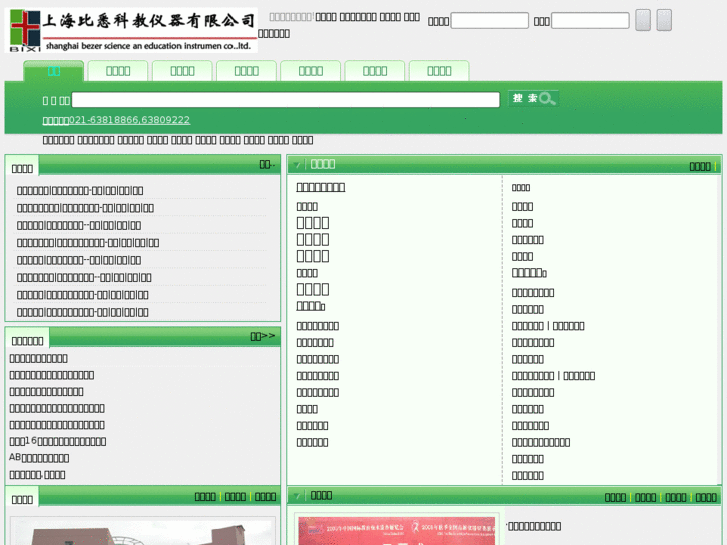727x545 pixels.
Task: Focus the top input field beside gray buttons
Action: [590, 21]
